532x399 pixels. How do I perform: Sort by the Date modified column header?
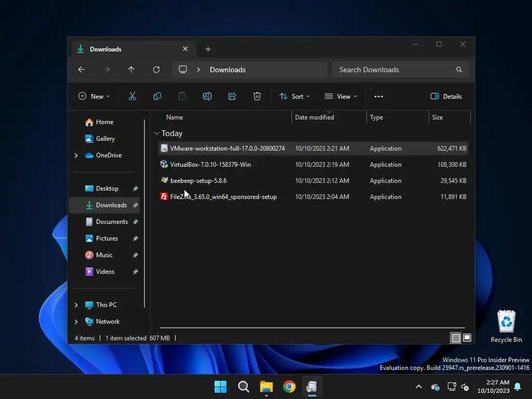[x=314, y=117]
